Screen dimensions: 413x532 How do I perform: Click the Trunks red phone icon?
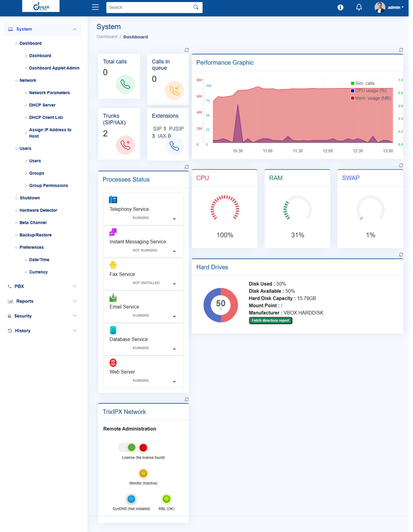(x=125, y=145)
